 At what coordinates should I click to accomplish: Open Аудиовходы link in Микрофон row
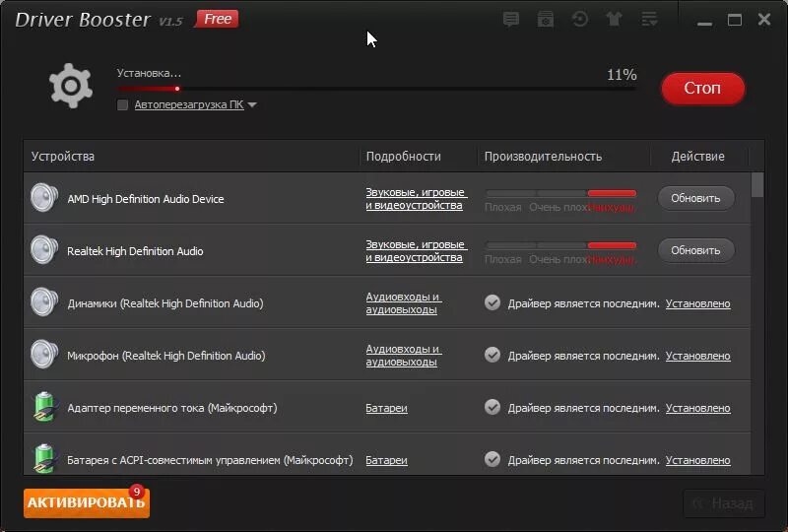coord(404,356)
